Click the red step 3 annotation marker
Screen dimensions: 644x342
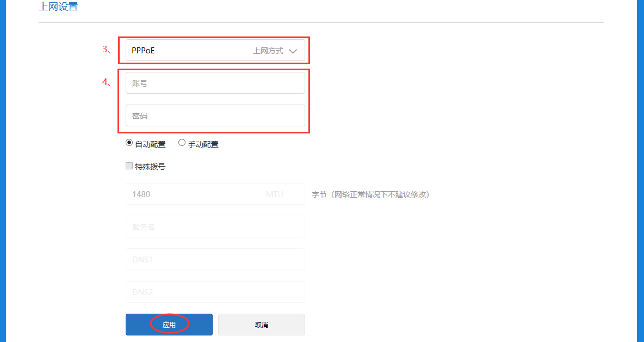pos(107,50)
